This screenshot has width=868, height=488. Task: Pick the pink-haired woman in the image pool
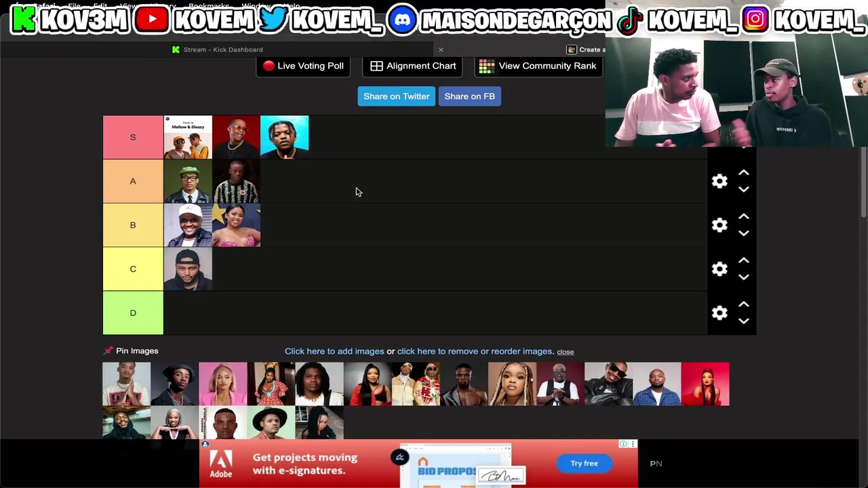click(223, 384)
